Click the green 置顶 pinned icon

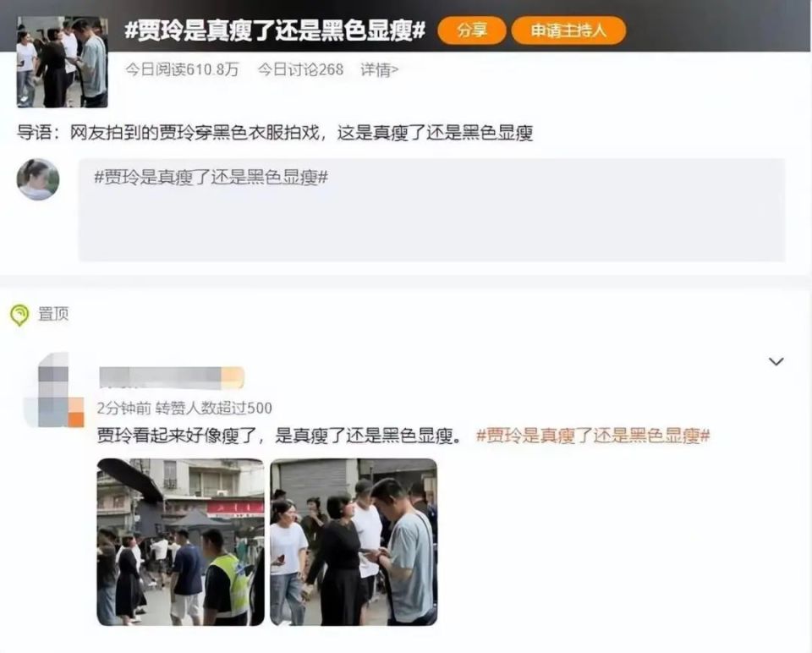(19, 315)
